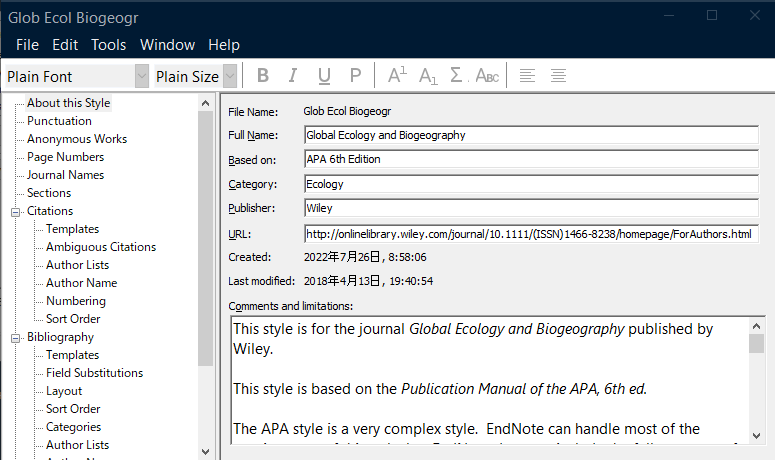
Task: Click the Last modified date value
Action: pos(368,281)
